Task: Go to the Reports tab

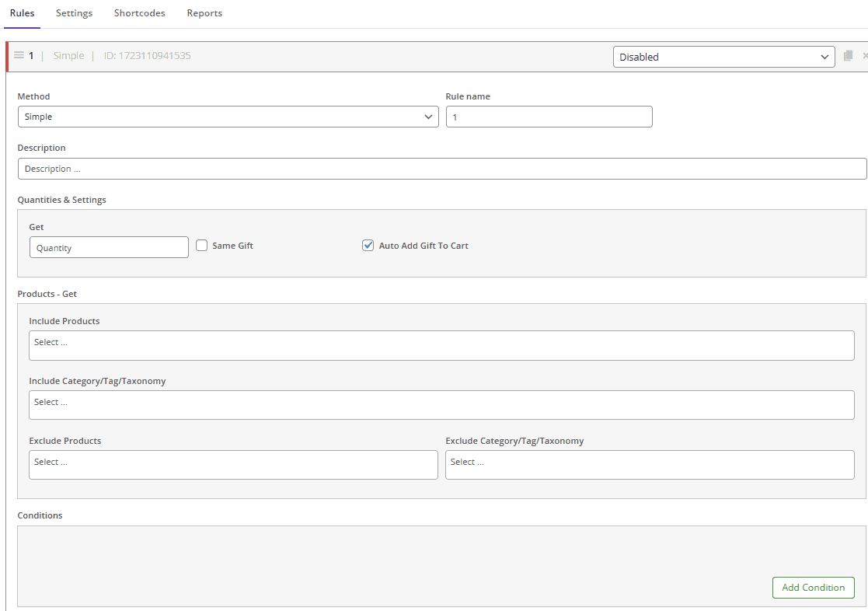Action: coord(204,13)
